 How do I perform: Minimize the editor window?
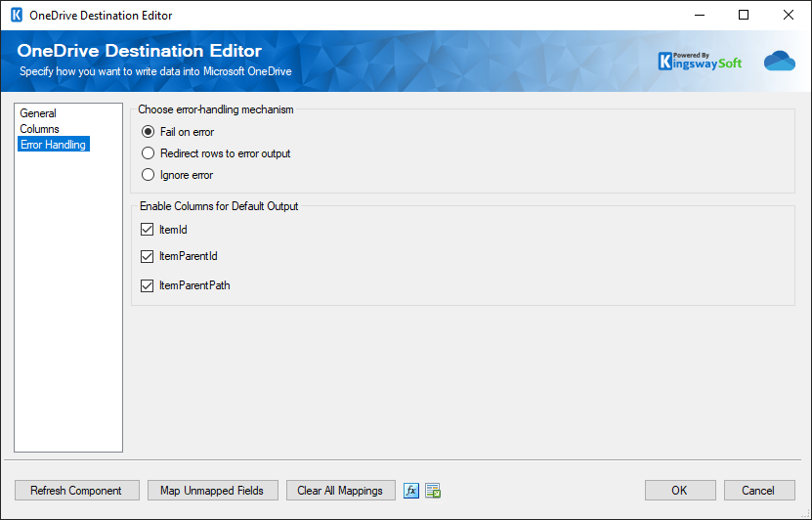[699, 15]
